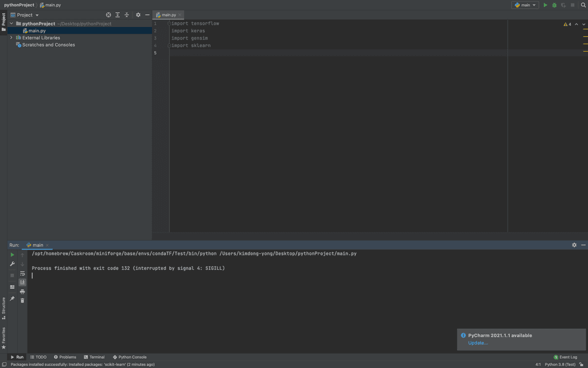Click on 'Process finished with exit code 132' line
This screenshot has width=588, height=368.
(128, 268)
